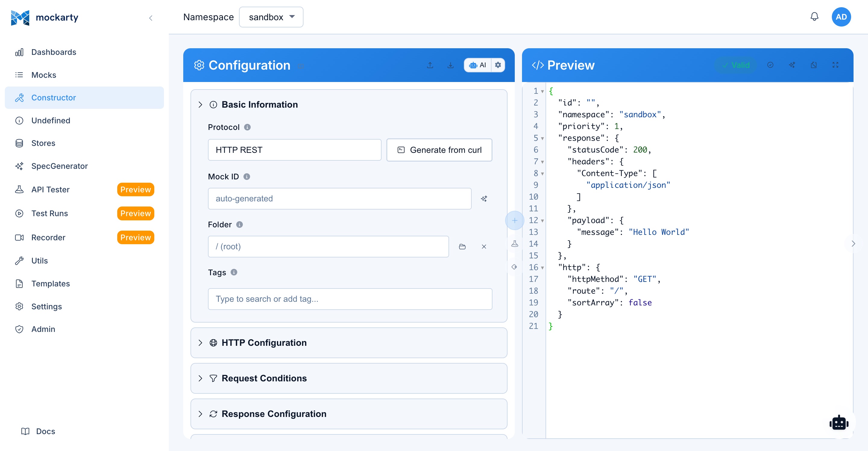Select Constructor in the sidebar
The height and width of the screenshot is (451, 868).
(x=84, y=98)
